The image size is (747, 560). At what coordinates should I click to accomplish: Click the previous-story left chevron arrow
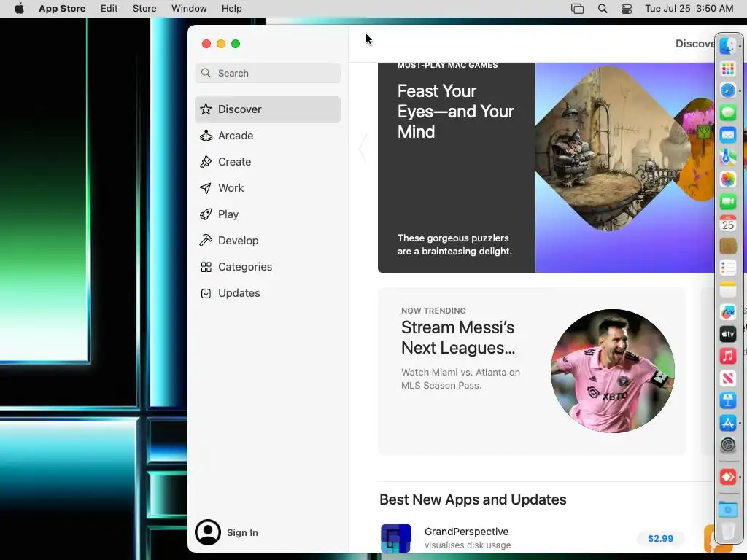[363, 149]
